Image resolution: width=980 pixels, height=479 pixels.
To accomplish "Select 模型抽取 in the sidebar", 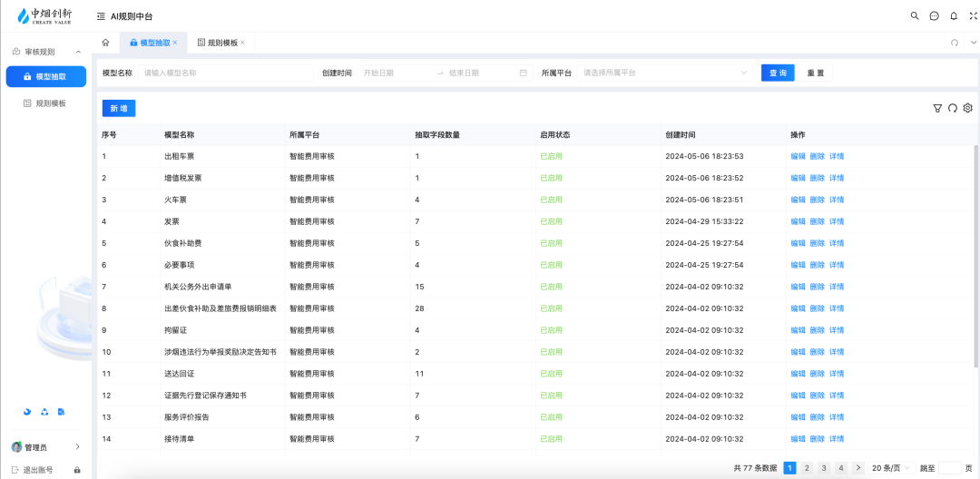I will (x=46, y=77).
